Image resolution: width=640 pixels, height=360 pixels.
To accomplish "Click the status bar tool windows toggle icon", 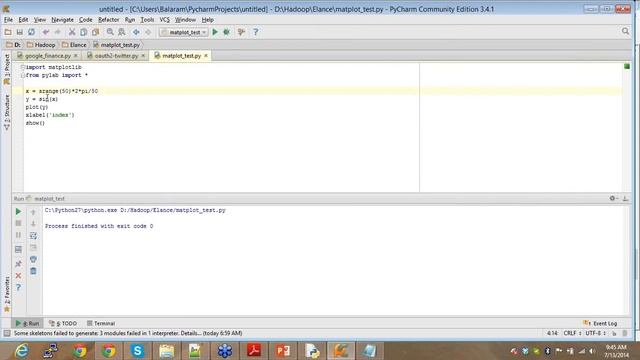I will pos(7,333).
